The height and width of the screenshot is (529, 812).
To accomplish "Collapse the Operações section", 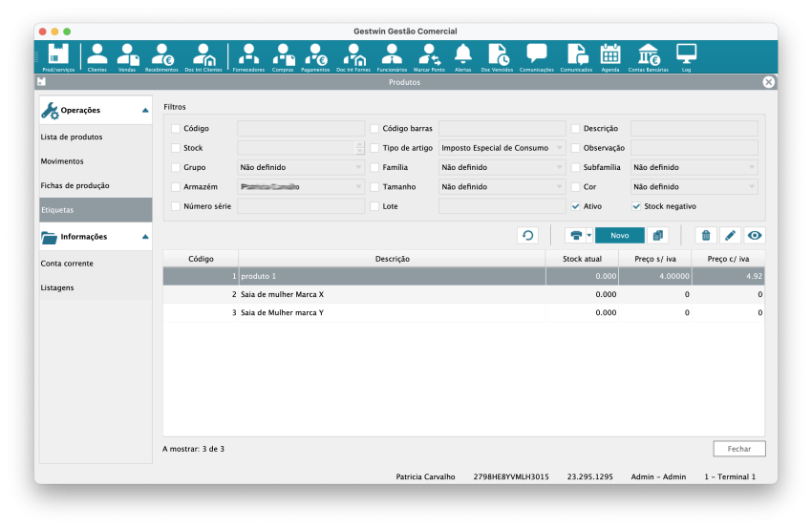I will pyautogui.click(x=145, y=111).
